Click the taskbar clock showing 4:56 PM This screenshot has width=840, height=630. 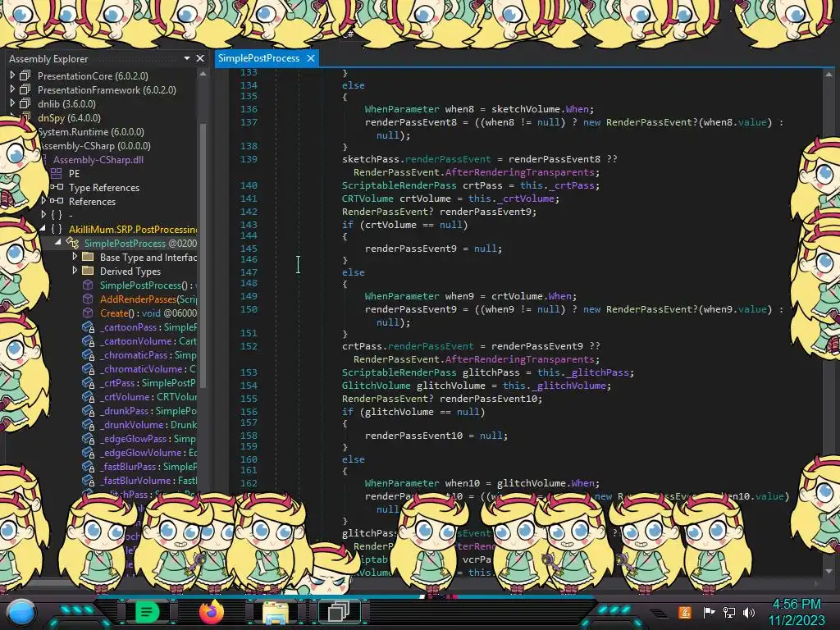pyautogui.click(x=796, y=604)
